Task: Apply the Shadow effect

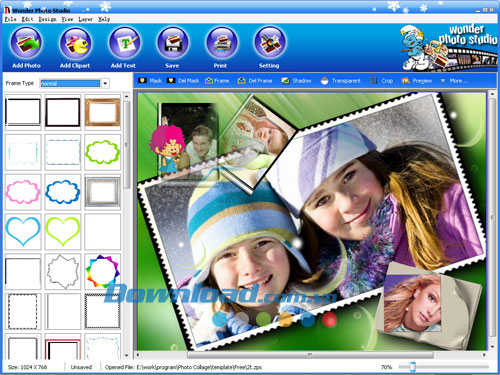Action: click(x=296, y=81)
